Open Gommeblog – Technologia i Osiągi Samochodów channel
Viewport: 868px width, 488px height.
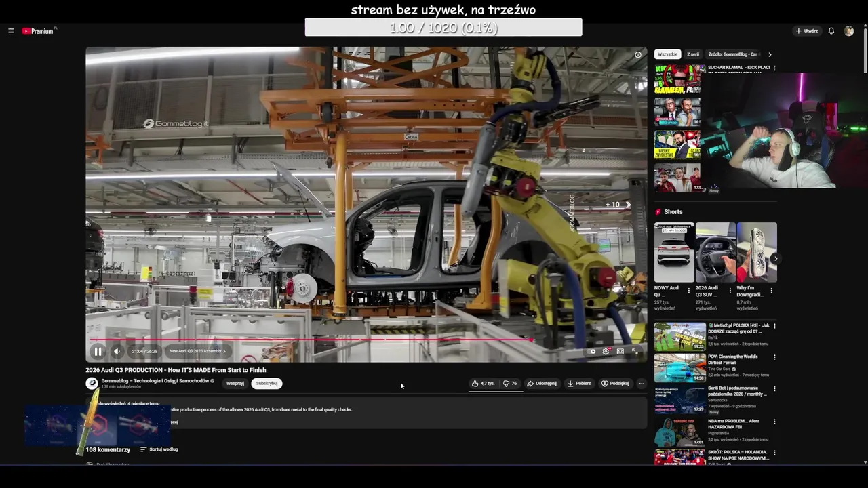(155, 381)
